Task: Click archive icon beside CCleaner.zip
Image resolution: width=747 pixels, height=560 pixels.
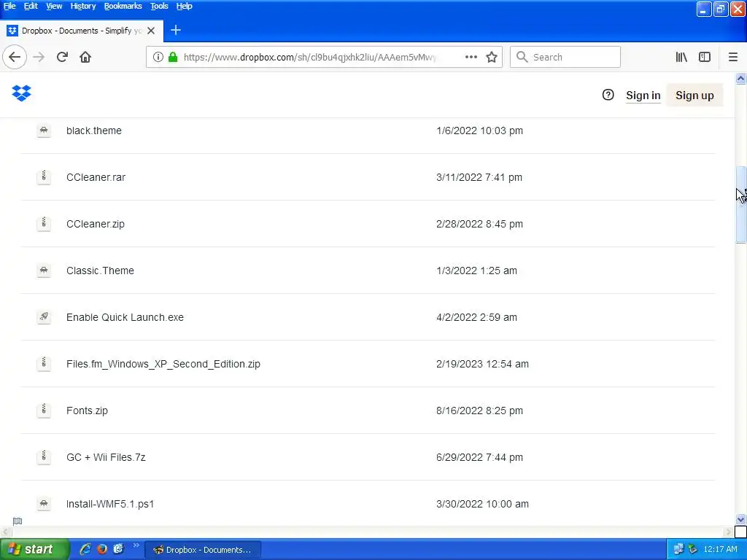Action: point(44,224)
